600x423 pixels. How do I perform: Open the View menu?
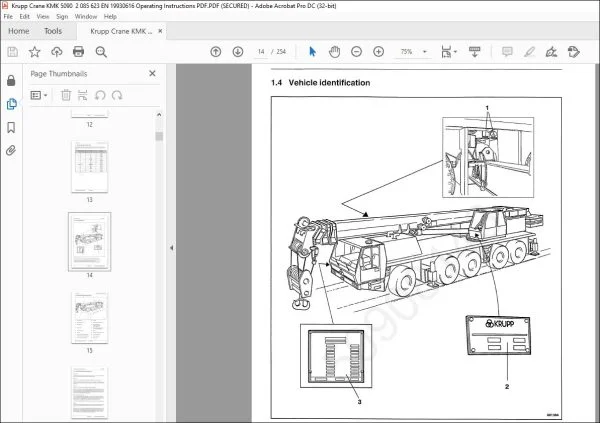[x=43, y=16]
